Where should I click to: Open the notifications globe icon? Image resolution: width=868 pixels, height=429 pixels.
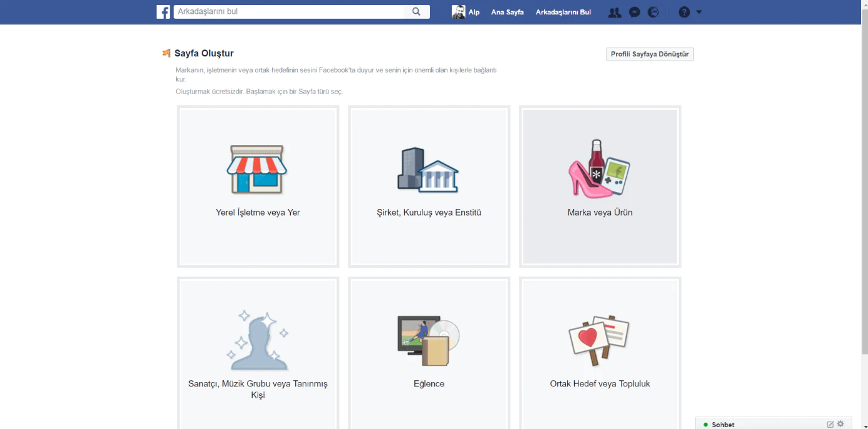pos(654,12)
